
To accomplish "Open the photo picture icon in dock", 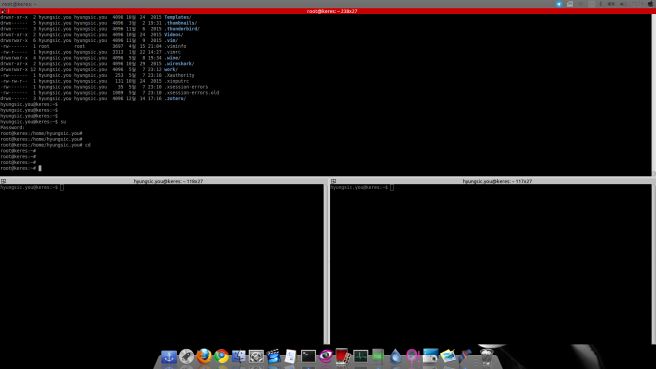I will [x=448, y=356].
